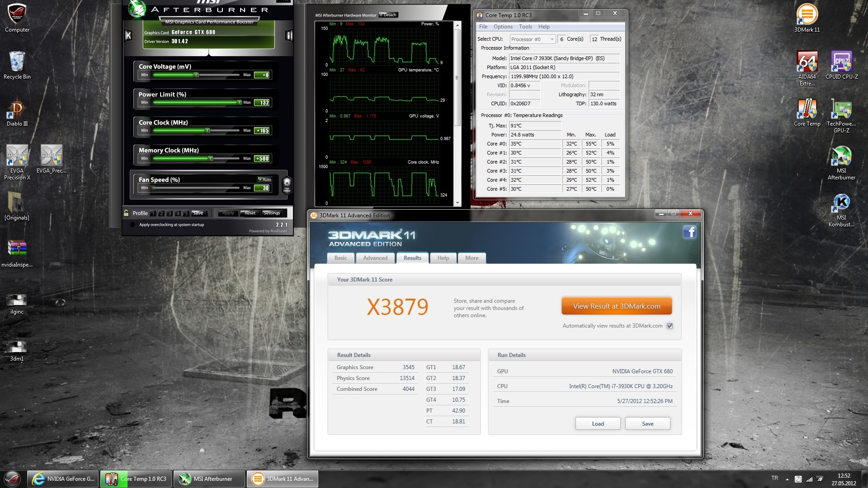868x488 pixels.
Task: Click the Memory Clock +500 value field
Action: (262, 159)
